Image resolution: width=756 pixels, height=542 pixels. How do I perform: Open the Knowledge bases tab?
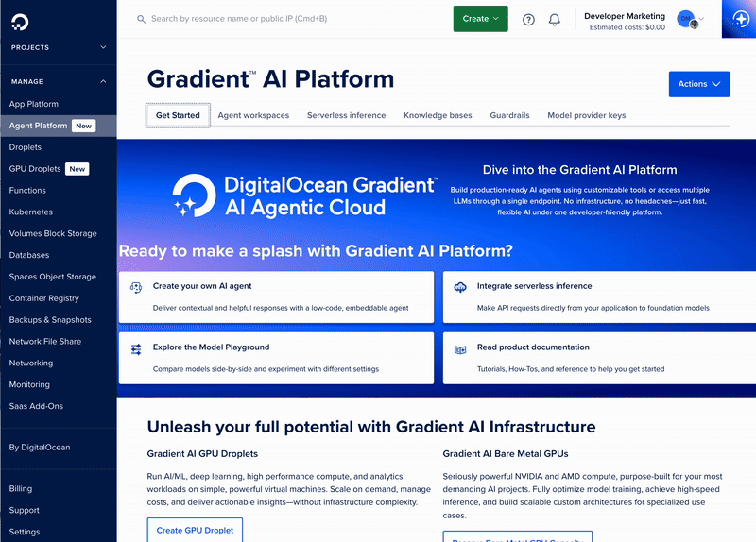[x=438, y=115]
